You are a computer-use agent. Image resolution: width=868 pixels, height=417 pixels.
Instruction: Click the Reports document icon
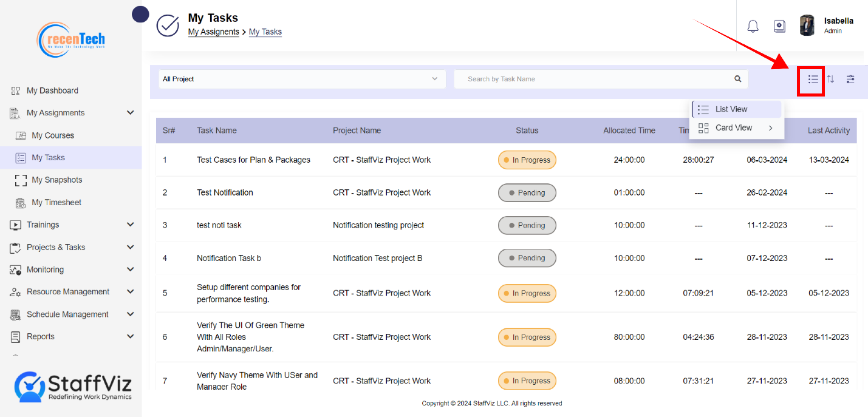(16, 337)
